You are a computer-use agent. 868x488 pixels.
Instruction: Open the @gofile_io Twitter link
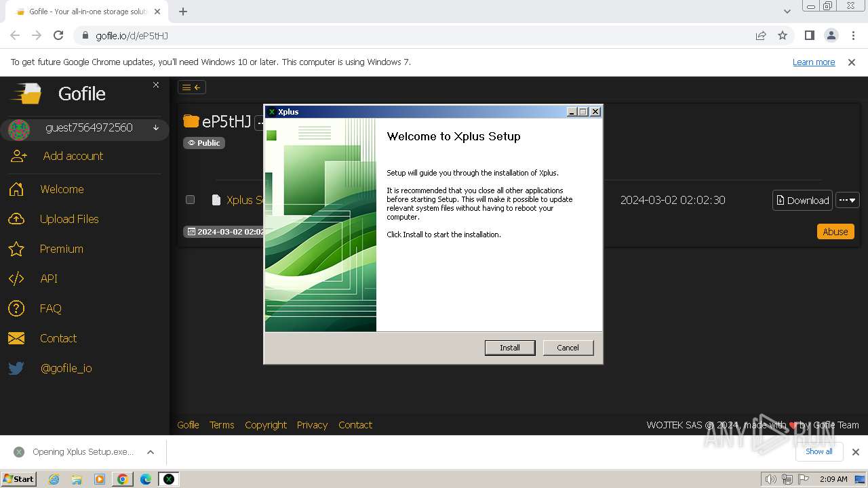pos(66,368)
